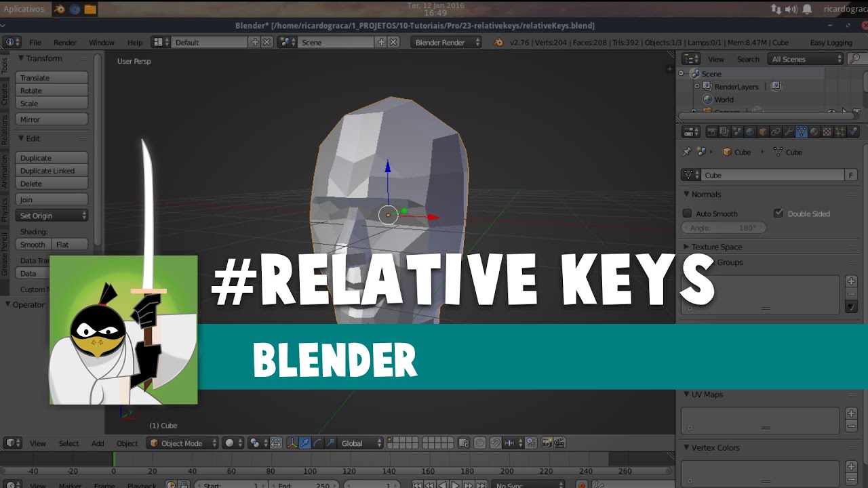Click the Mirror button
This screenshot has width=868, height=488.
(52, 119)
